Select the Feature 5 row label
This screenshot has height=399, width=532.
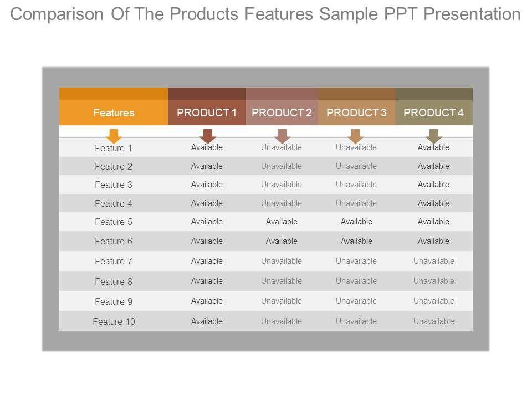(114, 222)
